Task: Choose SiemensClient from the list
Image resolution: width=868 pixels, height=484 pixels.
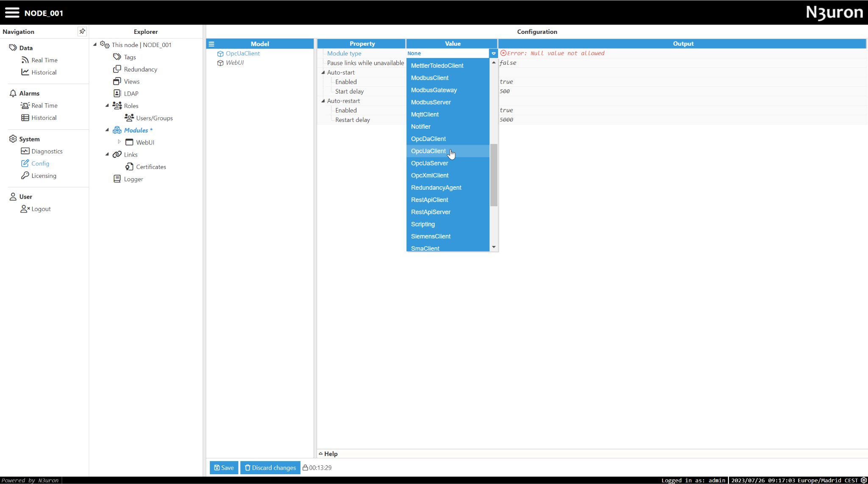Action: 448,236
